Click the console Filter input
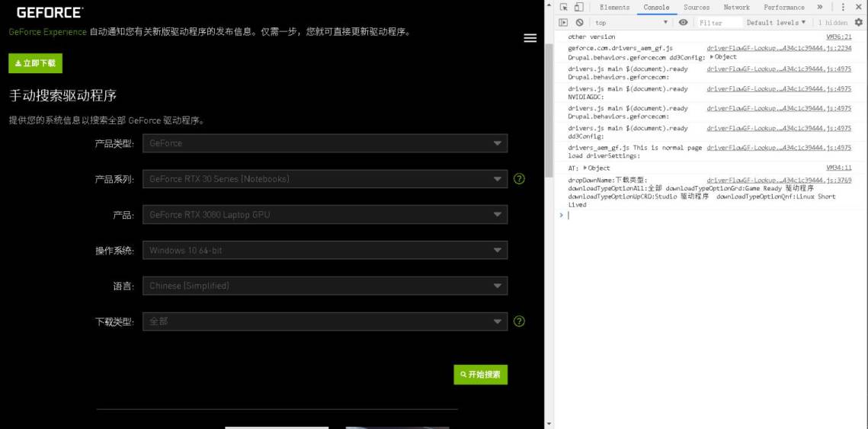 point(718,23)
